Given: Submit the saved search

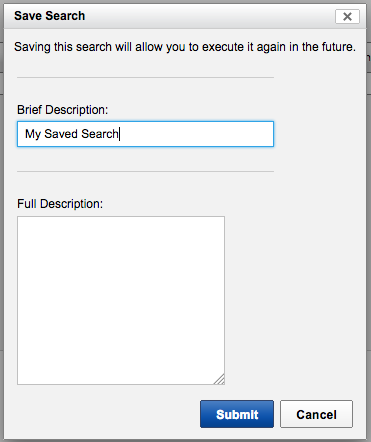Looking at the screenshot, I should click(x=237, y=414).
